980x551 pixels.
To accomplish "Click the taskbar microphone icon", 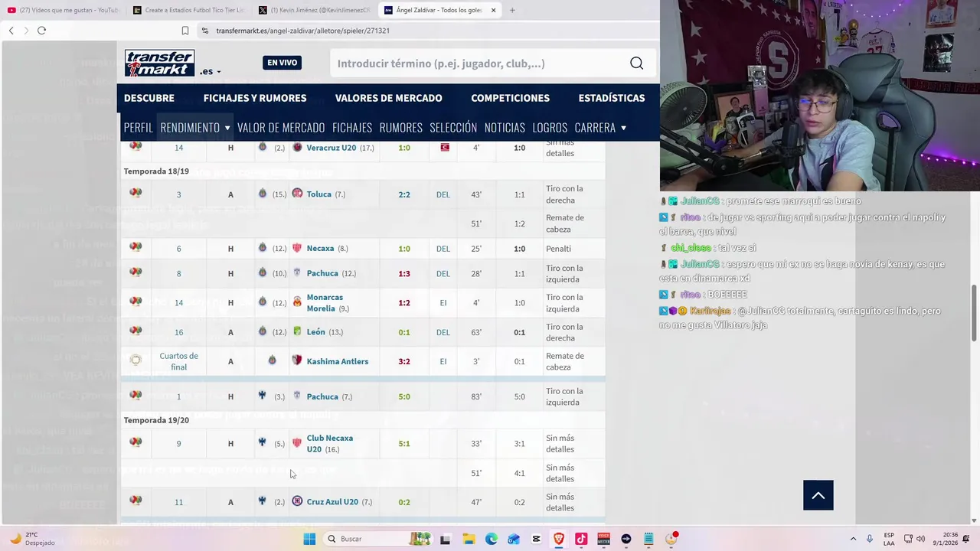I will point(870,539).
